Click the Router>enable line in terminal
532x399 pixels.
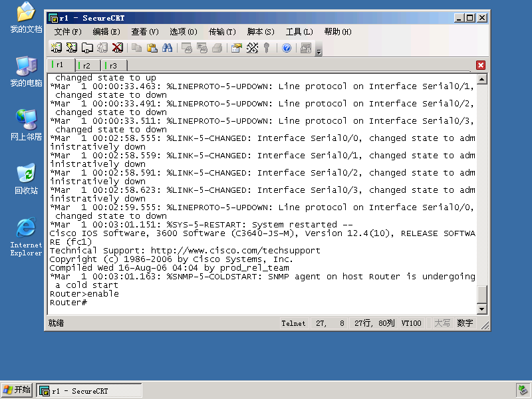pos(84,294)
